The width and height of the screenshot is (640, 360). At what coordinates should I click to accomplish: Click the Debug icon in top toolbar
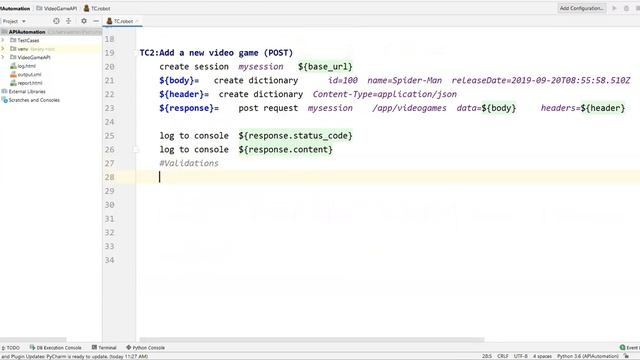coord(626,8)
